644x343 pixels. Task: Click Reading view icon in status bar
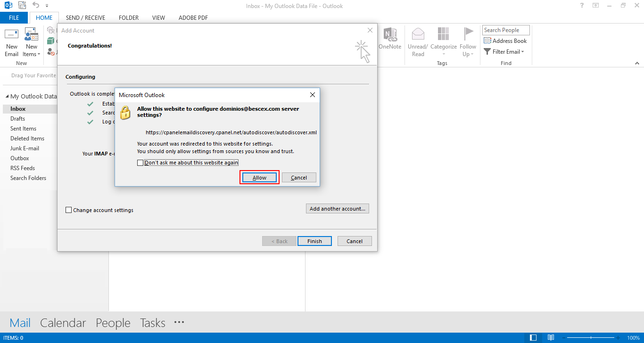(551, 338)
